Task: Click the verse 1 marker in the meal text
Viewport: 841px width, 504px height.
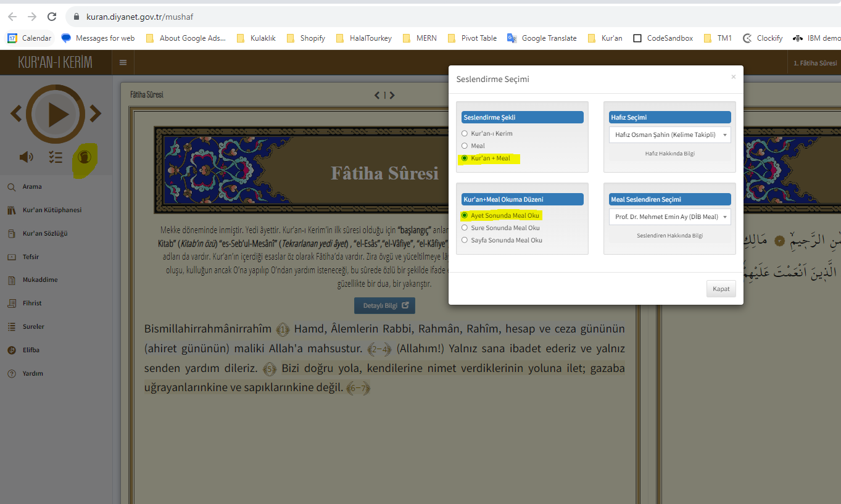Action: click(283, 329)
